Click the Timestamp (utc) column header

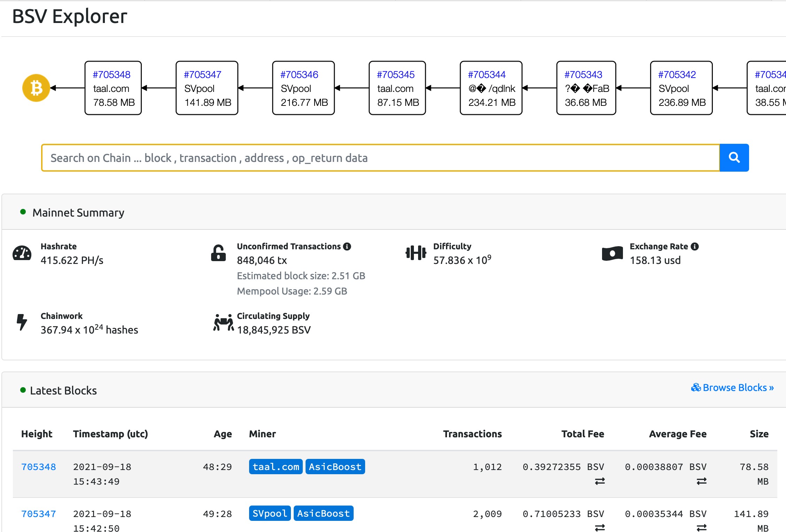(110, 434)
